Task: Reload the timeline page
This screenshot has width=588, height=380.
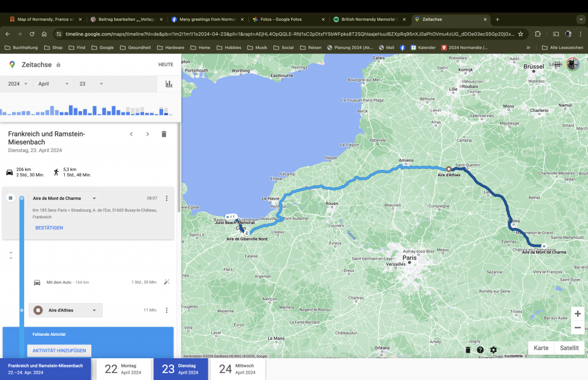Action: 32,34
